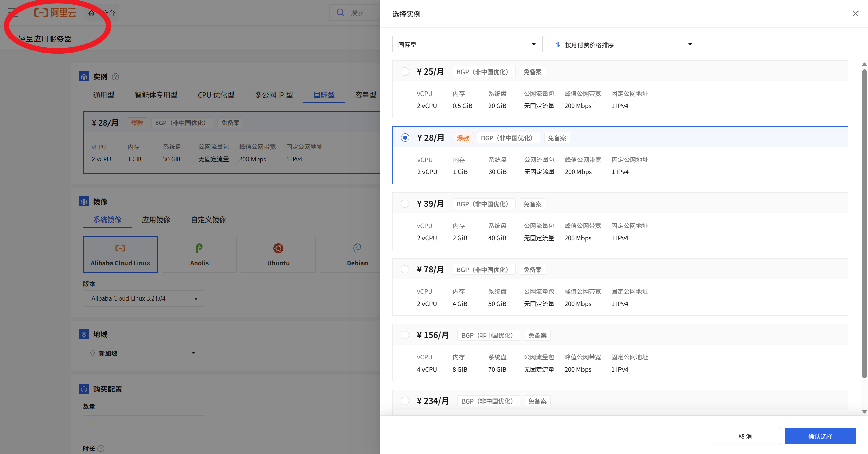Click the scrollbar down arrow
This screenshot has height=454, width=868.
click(864, 412)
